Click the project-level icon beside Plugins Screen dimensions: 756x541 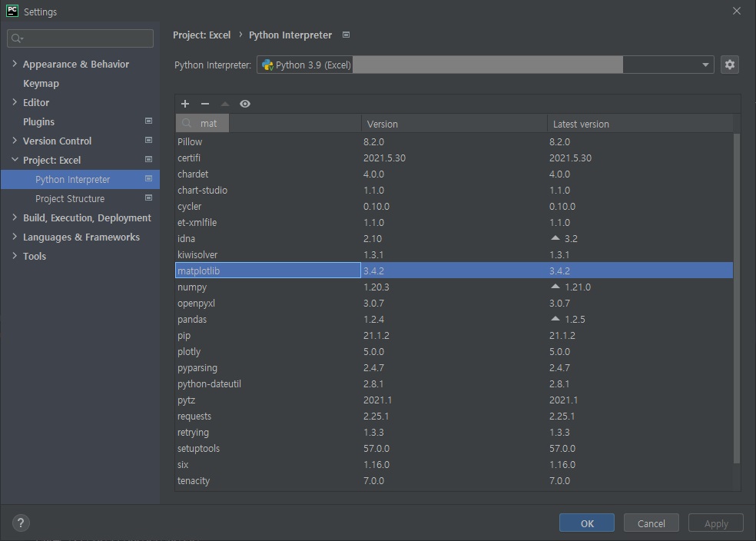click(148, 121)
